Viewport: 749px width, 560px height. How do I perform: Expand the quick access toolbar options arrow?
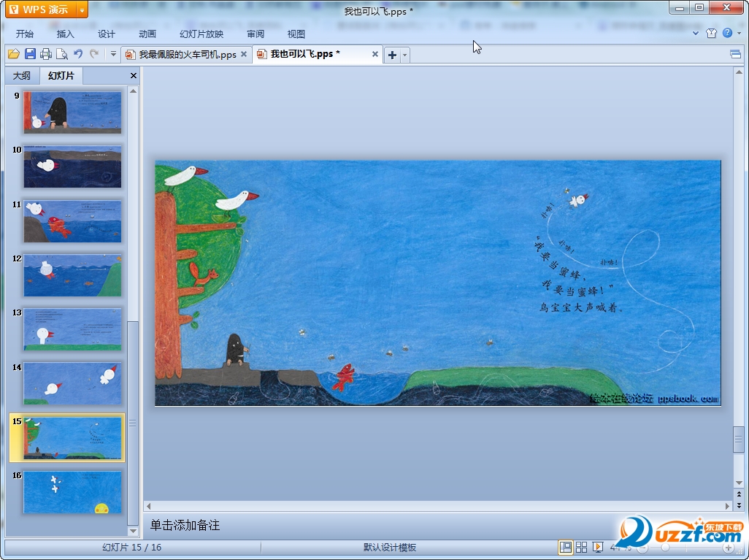tap(113, 54)
